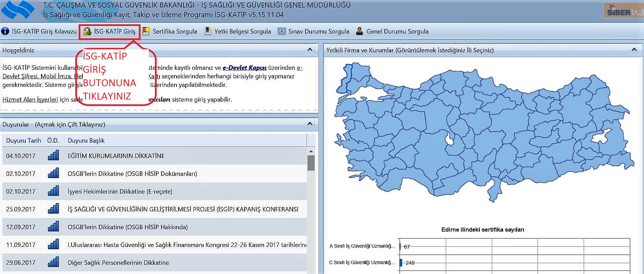
Task: Click the ministry logo in the header
Action: pos(18,10)
